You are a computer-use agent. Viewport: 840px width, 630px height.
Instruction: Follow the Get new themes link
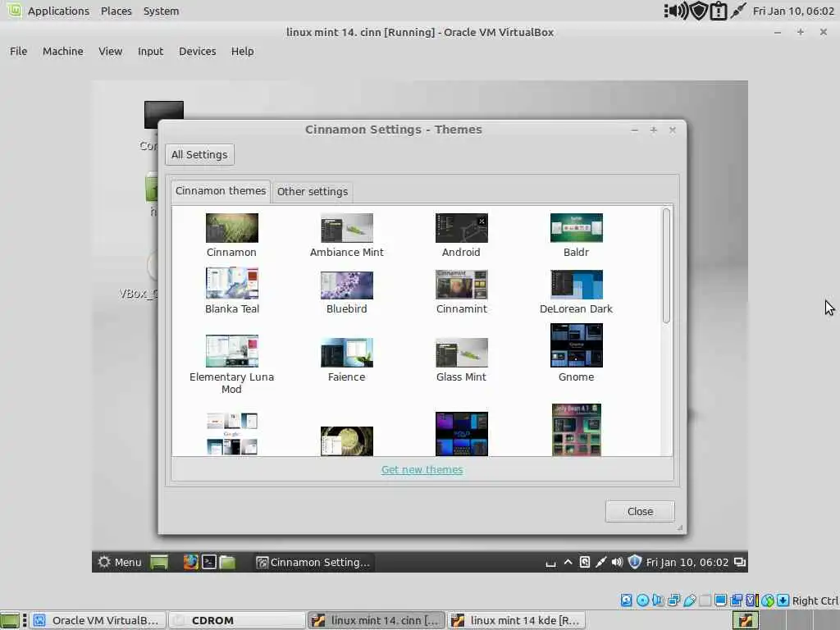pos(422,469)
